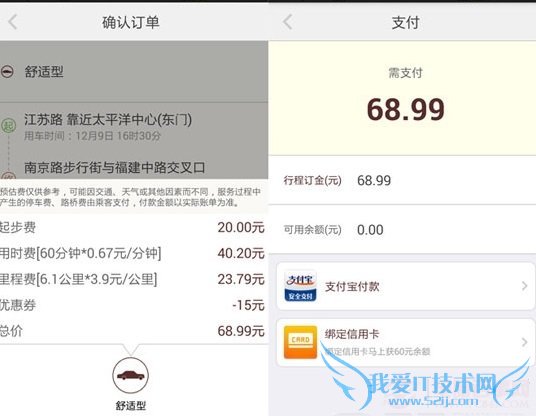536x416 pixels.
Task: Go back from the 支付 screen
Action: coord(287,22)
